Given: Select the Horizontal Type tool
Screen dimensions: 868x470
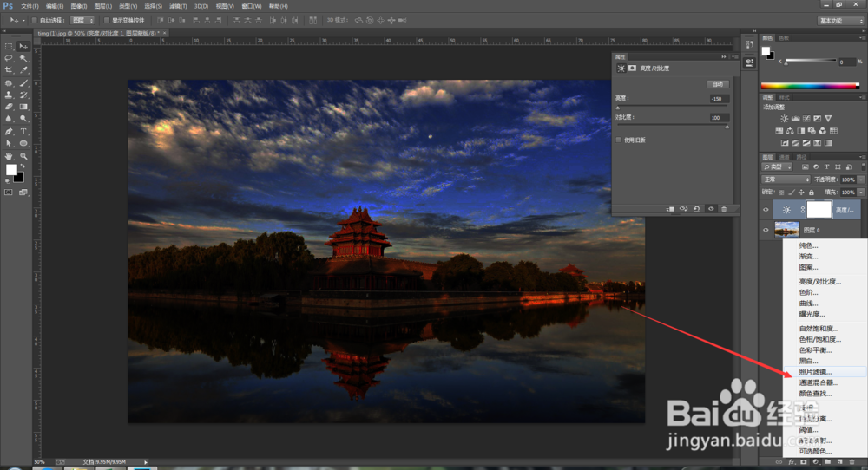Looking at the screenshot, I should coord(23,132).
